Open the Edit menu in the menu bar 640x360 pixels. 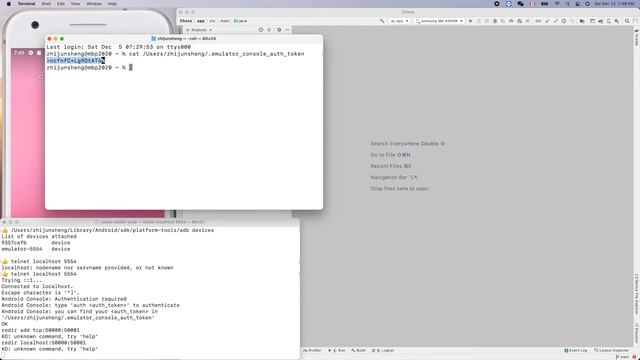point(61,4)
